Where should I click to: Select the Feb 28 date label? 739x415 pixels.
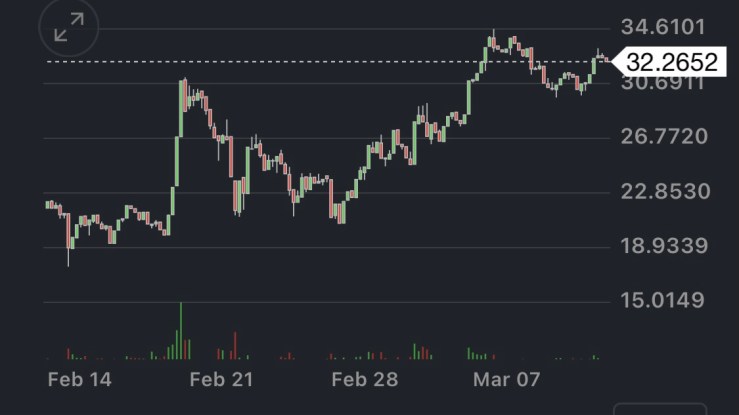click(x=365, y=379)
